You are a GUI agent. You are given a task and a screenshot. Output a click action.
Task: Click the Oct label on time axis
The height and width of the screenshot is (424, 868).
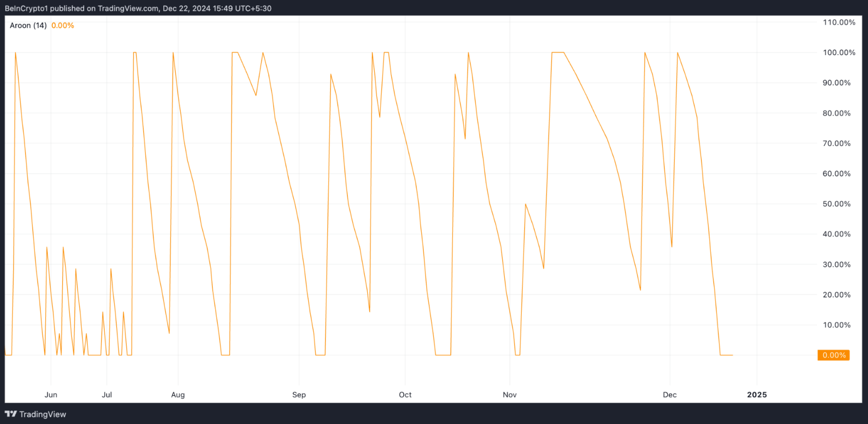pos(405,395)
